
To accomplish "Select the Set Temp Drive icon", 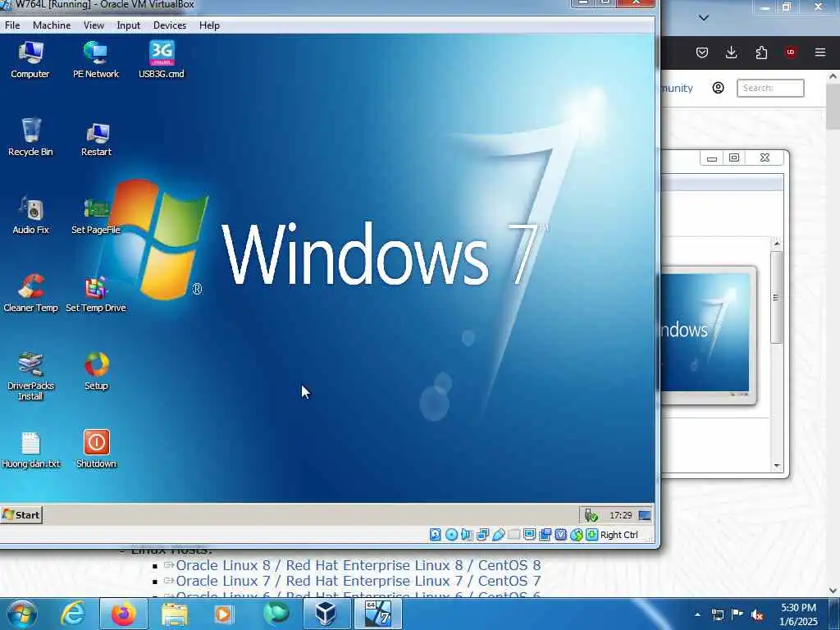I will [96, 293].
